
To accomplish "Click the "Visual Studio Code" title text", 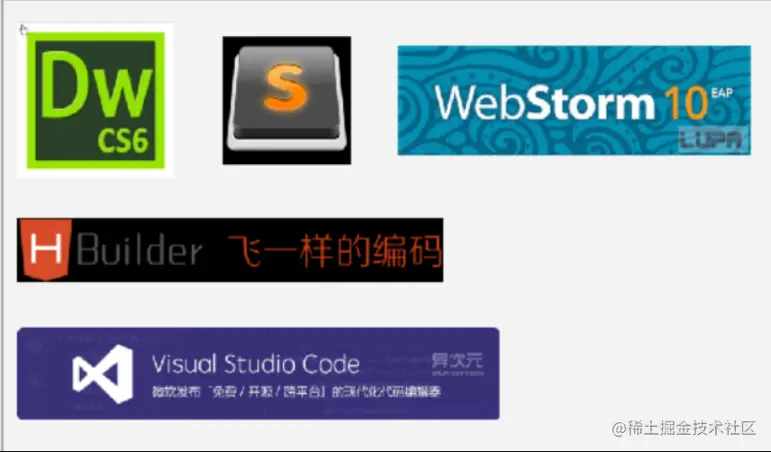I will click(256, 364).
